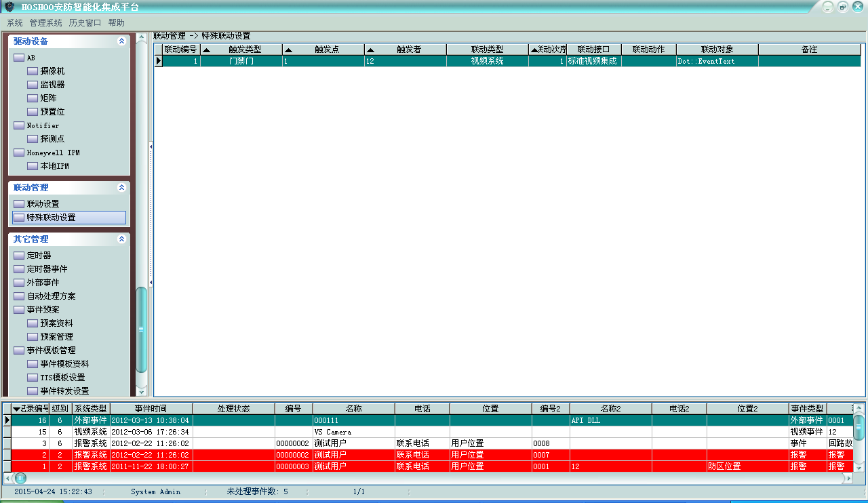Collapse the 联动管理 panel section

121,188
